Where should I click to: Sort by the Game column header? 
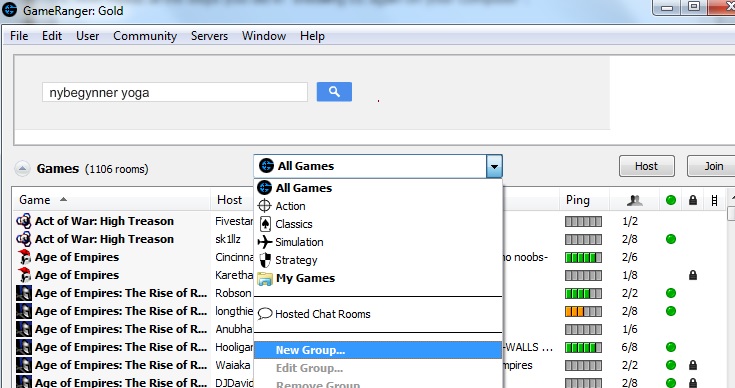pyautogui.click(x=111, y=200)
